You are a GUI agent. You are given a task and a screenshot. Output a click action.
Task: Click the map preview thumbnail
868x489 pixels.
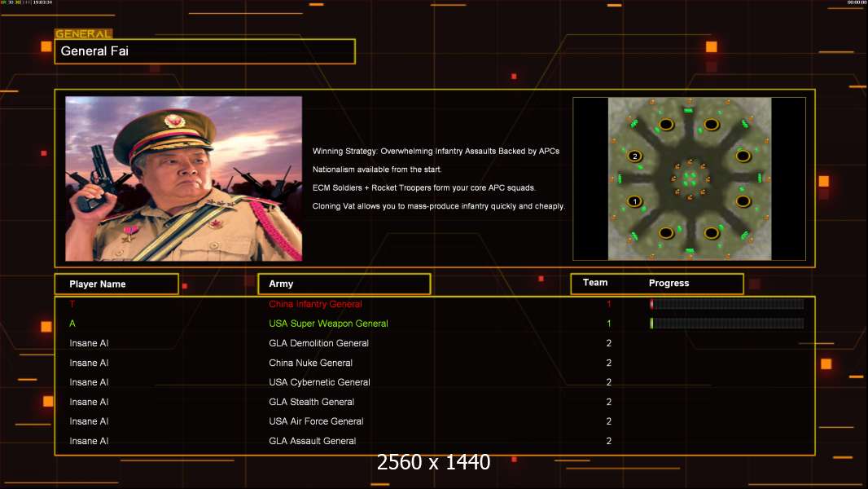point(689,178)
